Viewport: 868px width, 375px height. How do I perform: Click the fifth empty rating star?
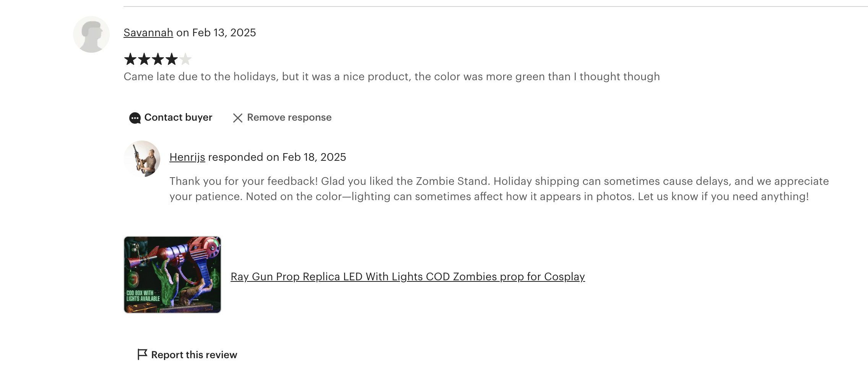click(185, 59)
